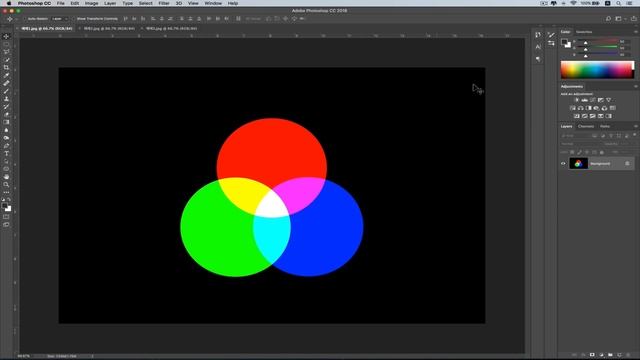640x360 pixels.
Task: Select the Blur tool
Action: tap(6, 130)
